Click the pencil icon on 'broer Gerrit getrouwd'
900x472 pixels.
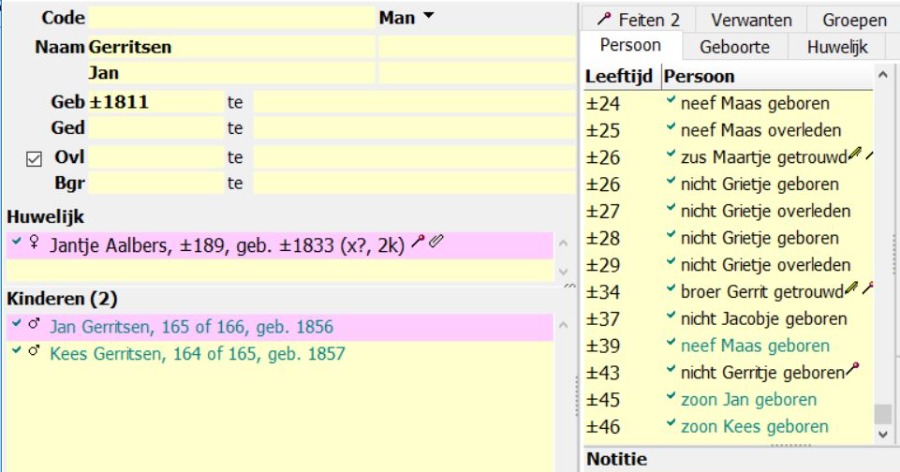(x=852, y=290)
